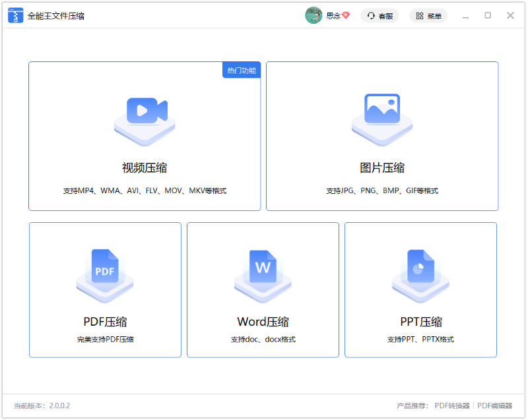
Task: Choose the 图片压缩 title label
Action: (382, 167)
